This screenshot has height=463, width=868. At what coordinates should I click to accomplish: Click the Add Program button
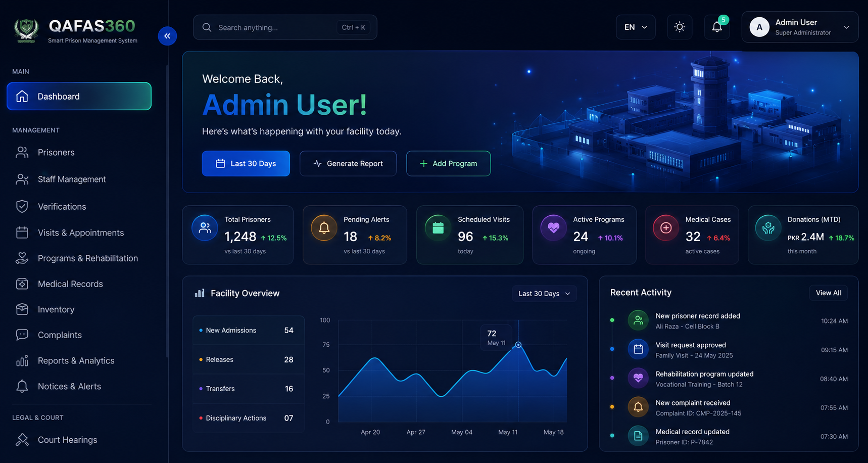448,163
